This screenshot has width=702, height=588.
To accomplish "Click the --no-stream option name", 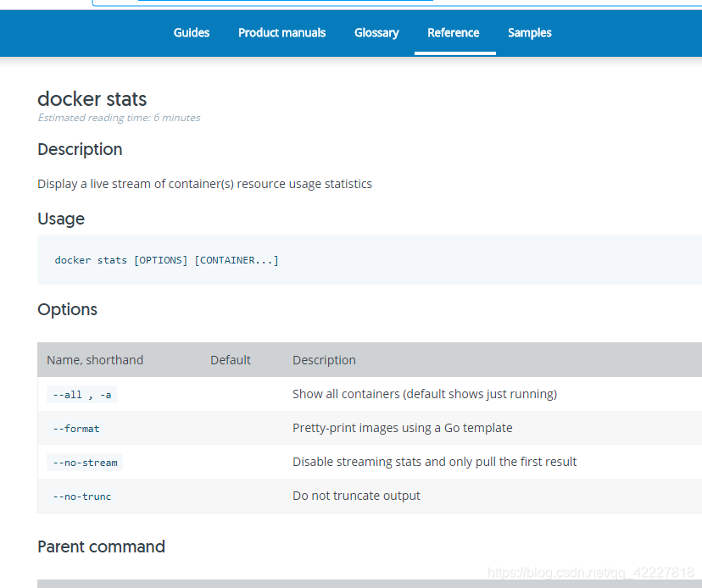I will [x=85, y=463].
